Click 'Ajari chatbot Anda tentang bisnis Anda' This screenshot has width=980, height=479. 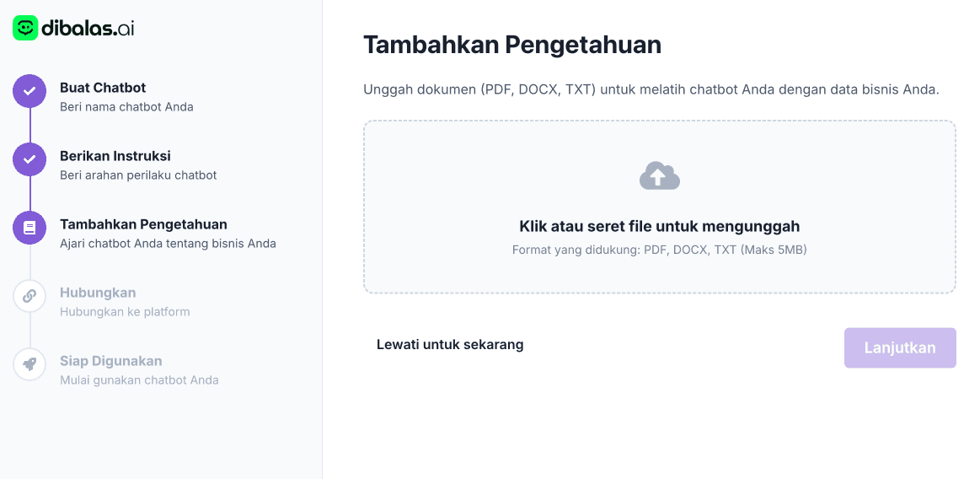[169, 243]
